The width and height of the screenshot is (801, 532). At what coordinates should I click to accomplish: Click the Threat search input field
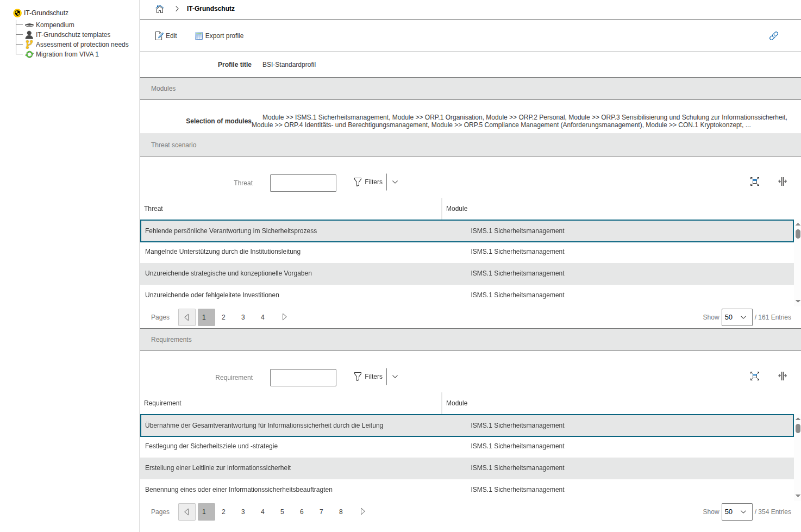303,183
